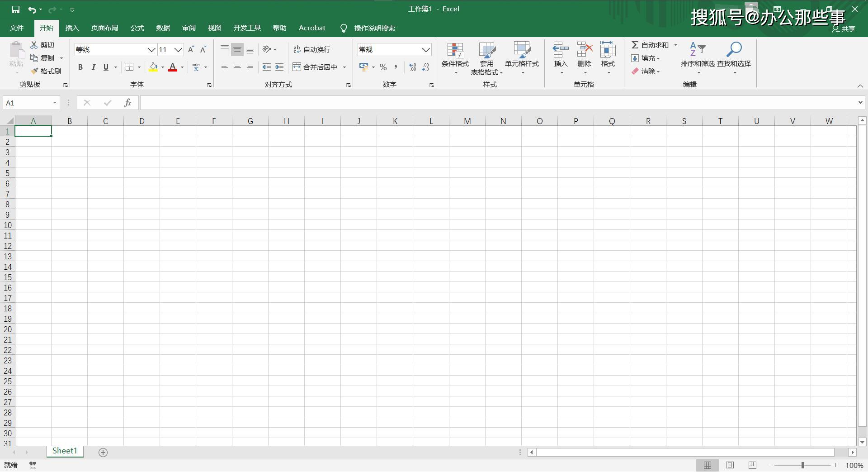The width and height of the screenshot is (868, 472).
Task: Expand the Merge and Center (合并后居中) arrow
Action: click(x=344, y=67)
